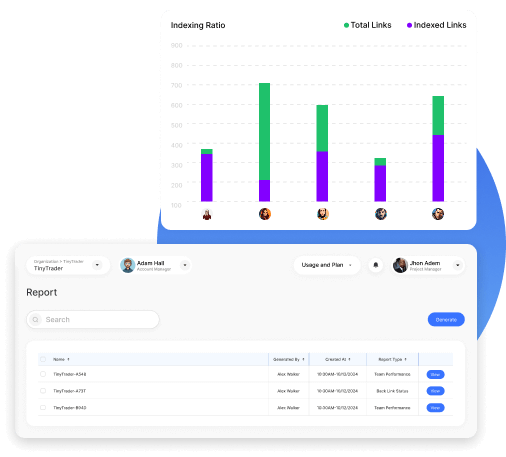Click the TinyTrader-B043 report name
506x457 pixels.
pyautogui.click(x=70, y=408)
